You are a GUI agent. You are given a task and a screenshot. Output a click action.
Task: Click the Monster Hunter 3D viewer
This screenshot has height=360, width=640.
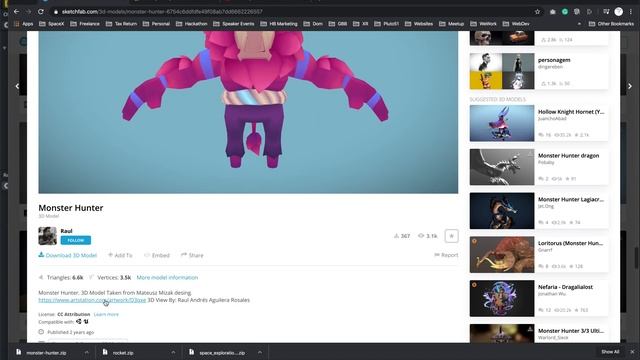[x=248, y=112]
